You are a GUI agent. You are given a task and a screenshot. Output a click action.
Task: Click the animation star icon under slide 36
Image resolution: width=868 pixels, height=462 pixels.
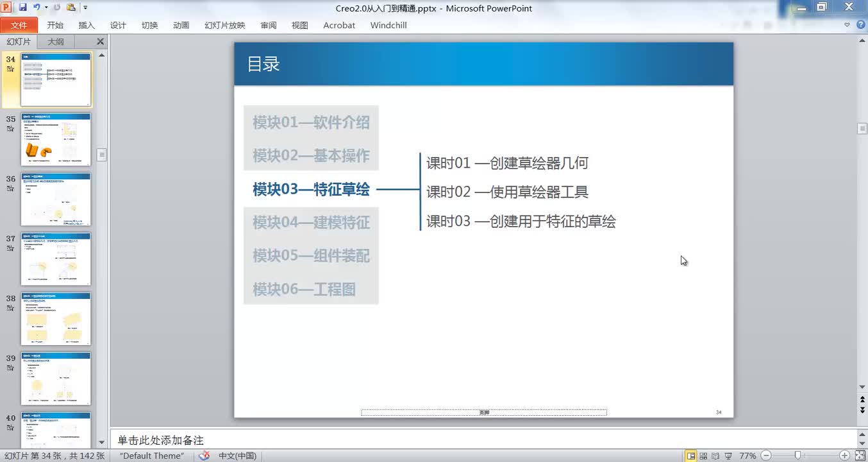(x=10, y=189)
